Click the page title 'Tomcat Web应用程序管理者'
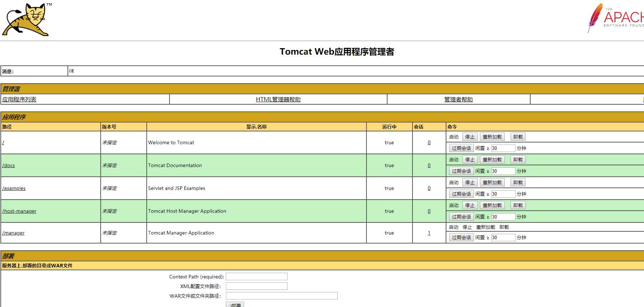 coord(337,52)
